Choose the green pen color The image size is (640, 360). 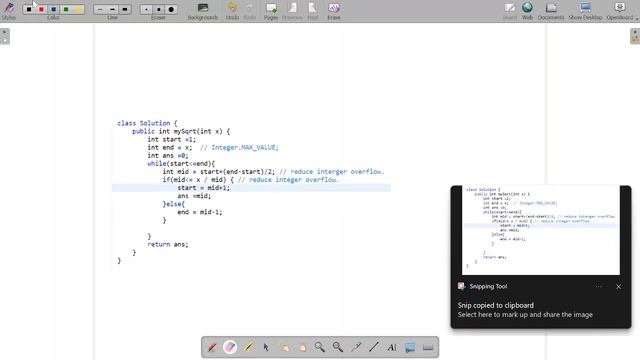(x=66, y=9)
